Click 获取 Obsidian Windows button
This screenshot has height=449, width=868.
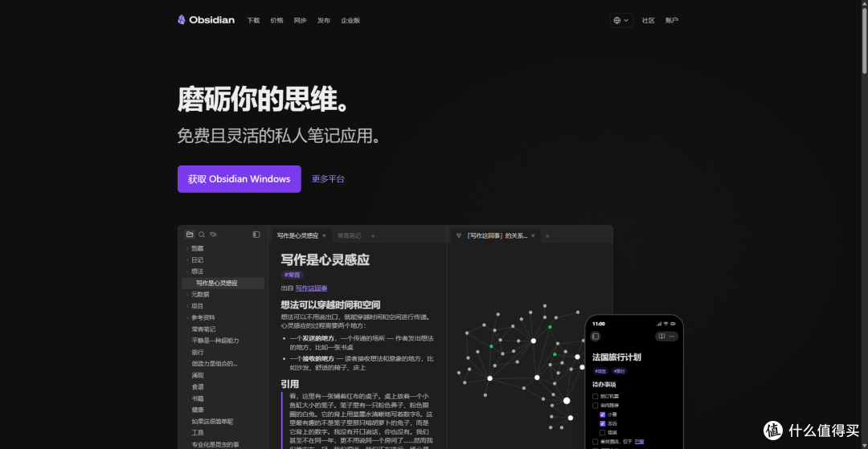240,179
